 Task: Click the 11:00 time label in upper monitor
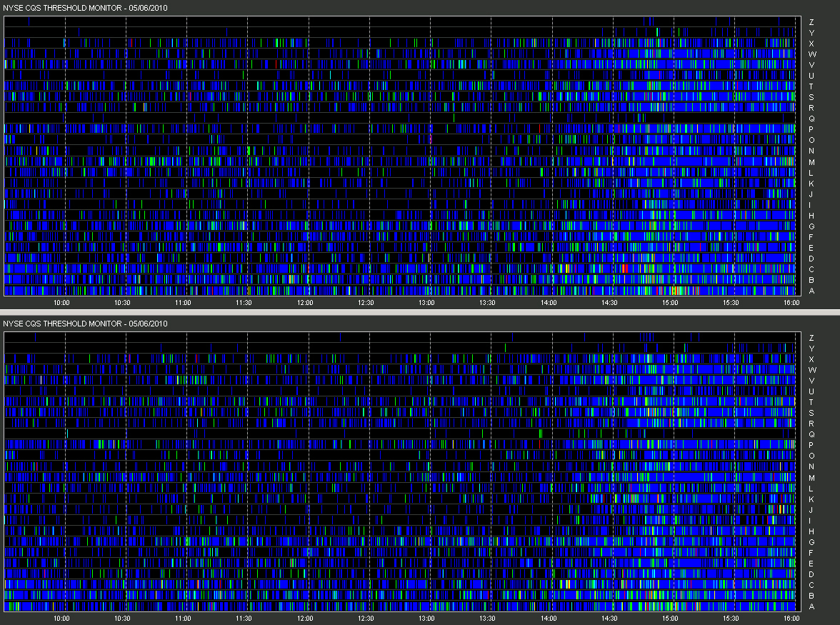click(183, 303)
